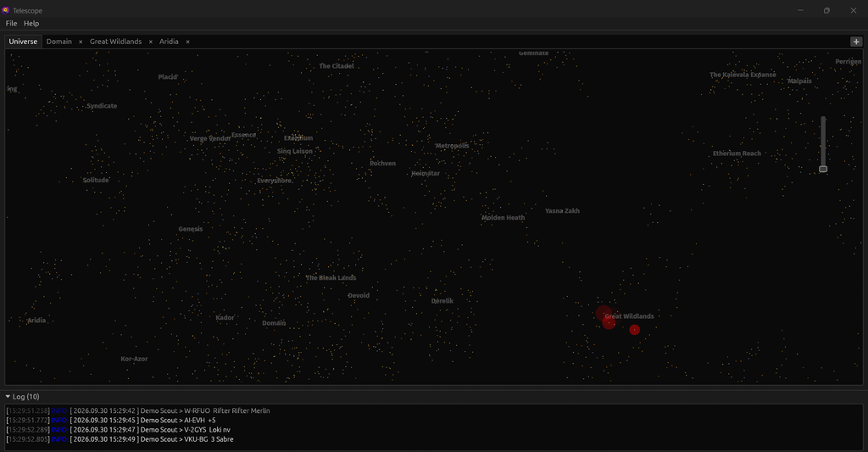
Task: Select the Domain region label on map
Action: (x=274, y=323)
